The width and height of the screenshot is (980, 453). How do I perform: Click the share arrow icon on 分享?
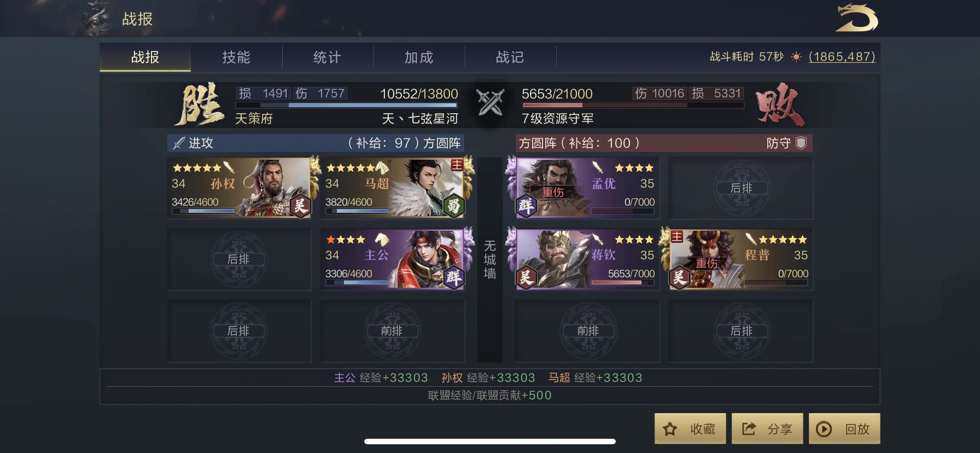(x=749, y=429)
